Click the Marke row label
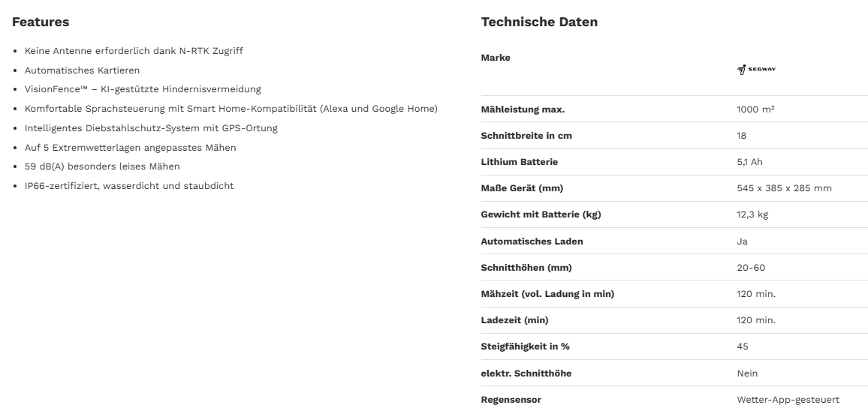The height and width of the screenshot is (408, 868). coord(496,58)
